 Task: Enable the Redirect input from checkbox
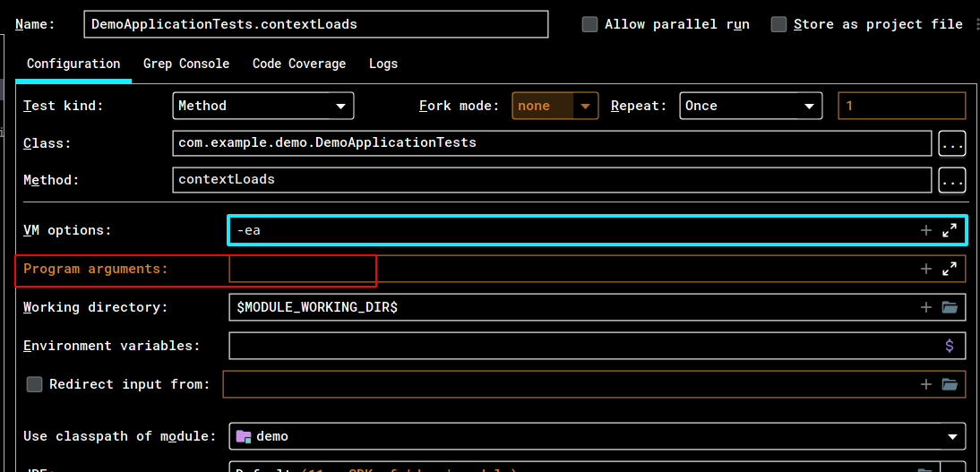pos(34,384)
